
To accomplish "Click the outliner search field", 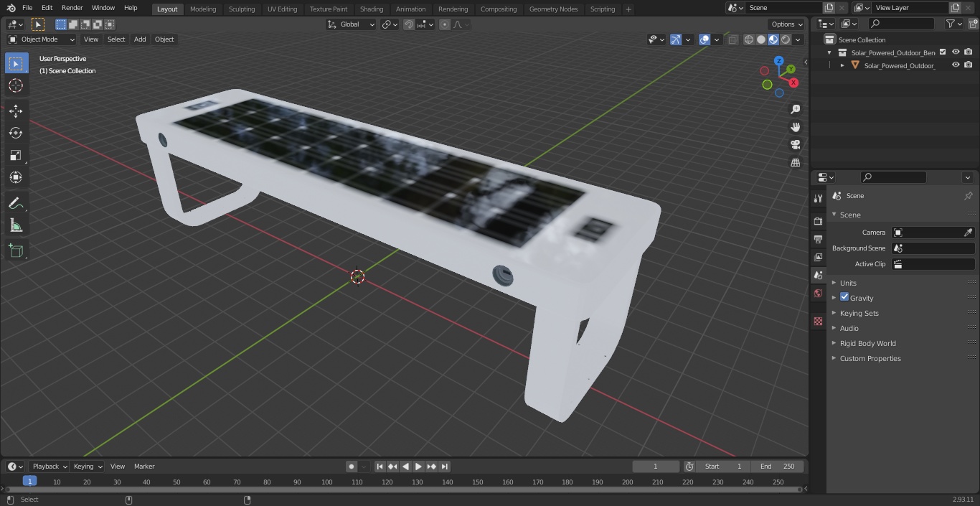I will 901,24.
